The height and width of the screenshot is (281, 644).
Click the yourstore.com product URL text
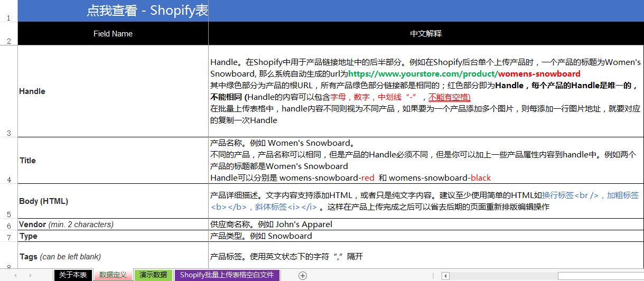coord(464,74)
